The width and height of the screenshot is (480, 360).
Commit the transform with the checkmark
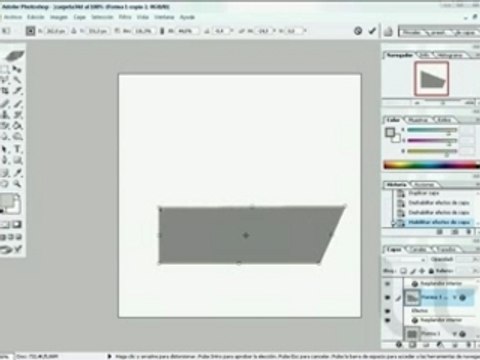coord(372,31)
